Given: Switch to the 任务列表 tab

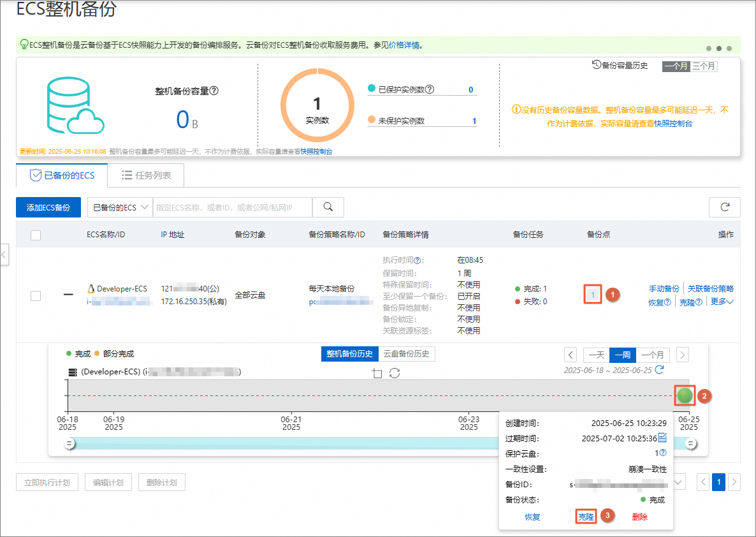Looking at the screenshot, I should pyautogui.click(x=145, y=175).
